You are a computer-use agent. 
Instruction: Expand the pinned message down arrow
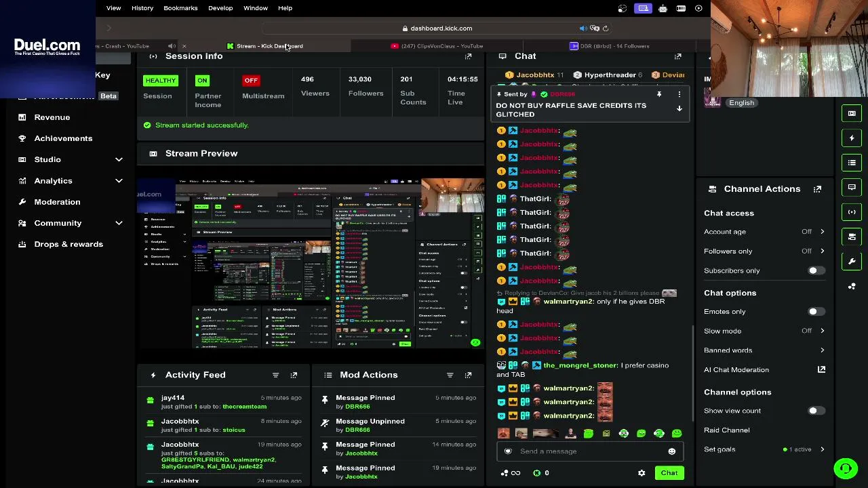679,108
